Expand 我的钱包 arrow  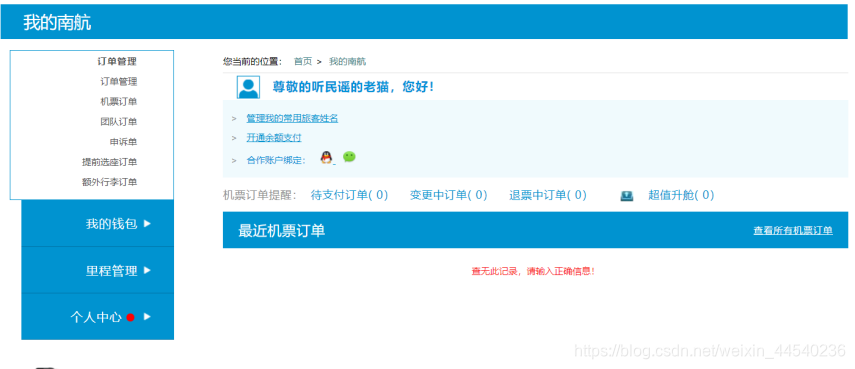click(x=147, y=223)
